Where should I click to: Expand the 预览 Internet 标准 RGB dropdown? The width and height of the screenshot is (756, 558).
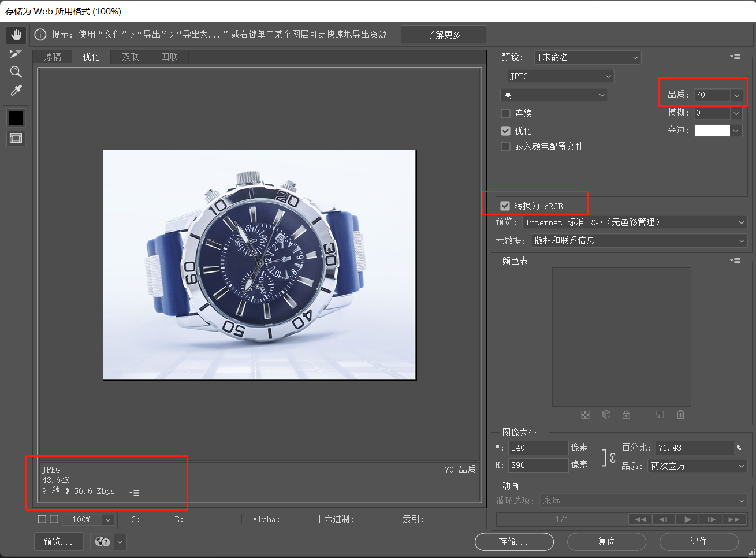pos(635,222)
